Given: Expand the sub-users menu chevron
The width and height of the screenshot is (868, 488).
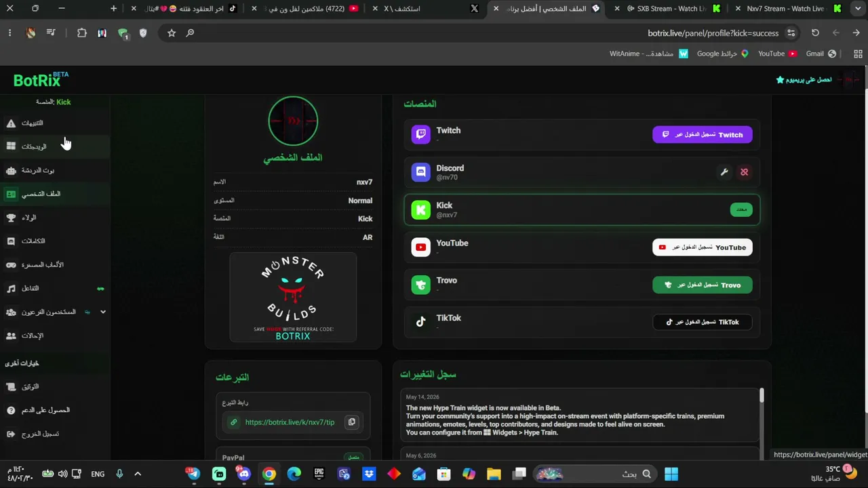Looking at the screenshot, I should 103,312.
